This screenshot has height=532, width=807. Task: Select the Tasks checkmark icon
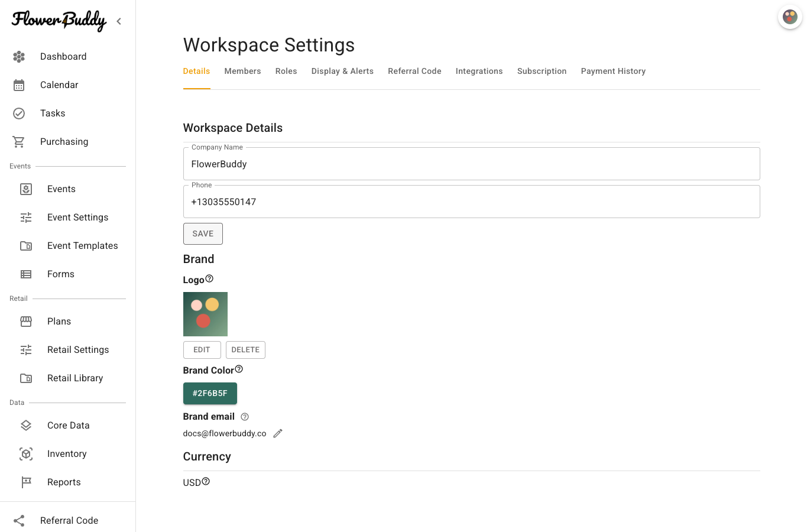pyautogui.click(x=19, y=113)
